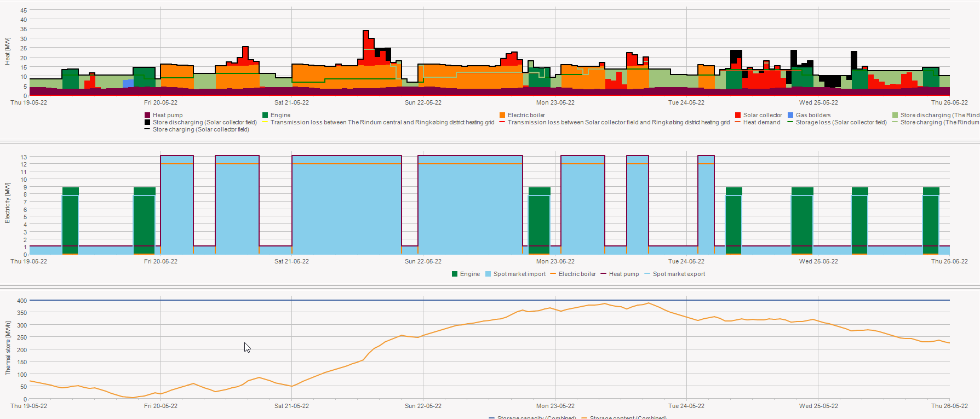
Task: Click 'Tue 24-05-22' label under thermal store chart
Action: 686,406
